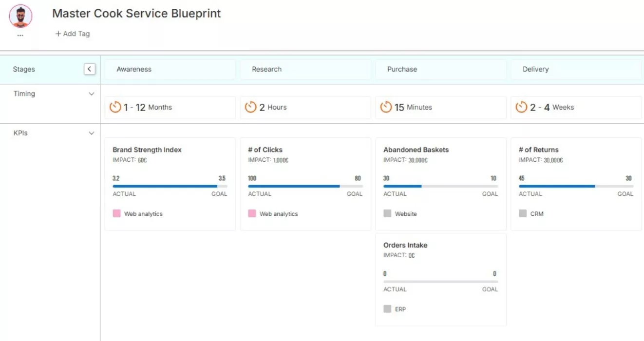The image size is (644, 341).
Task: Click the Add Tag button
Action: pos(72,34)
